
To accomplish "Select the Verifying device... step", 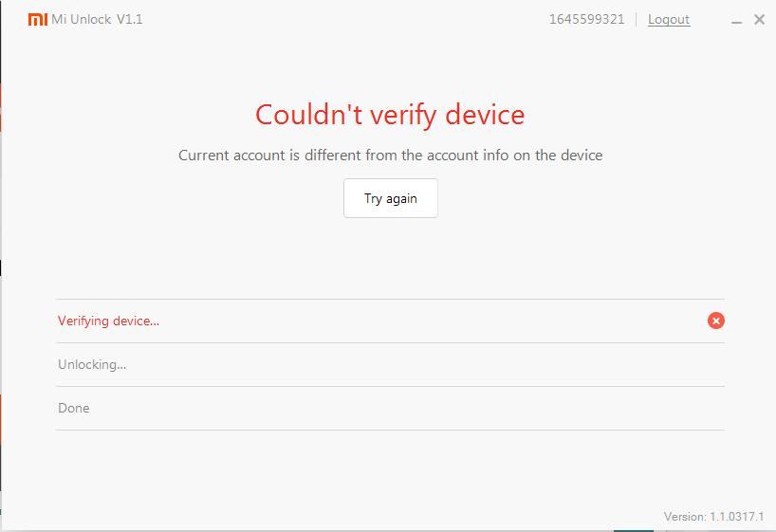I will coord(109,321).
